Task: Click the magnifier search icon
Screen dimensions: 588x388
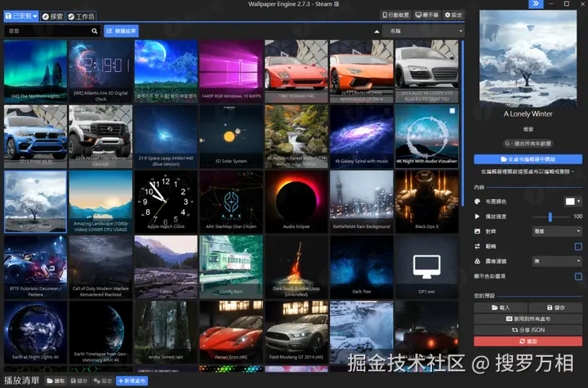Action: point(95,31)
